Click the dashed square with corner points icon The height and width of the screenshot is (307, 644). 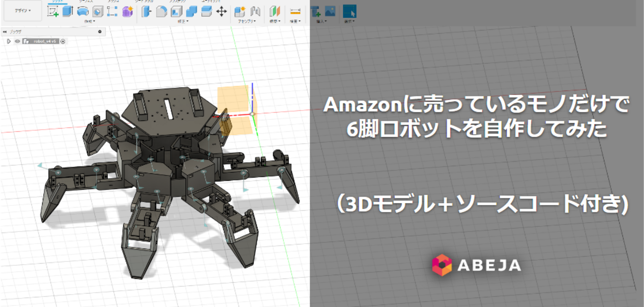(x=112, y=11)
